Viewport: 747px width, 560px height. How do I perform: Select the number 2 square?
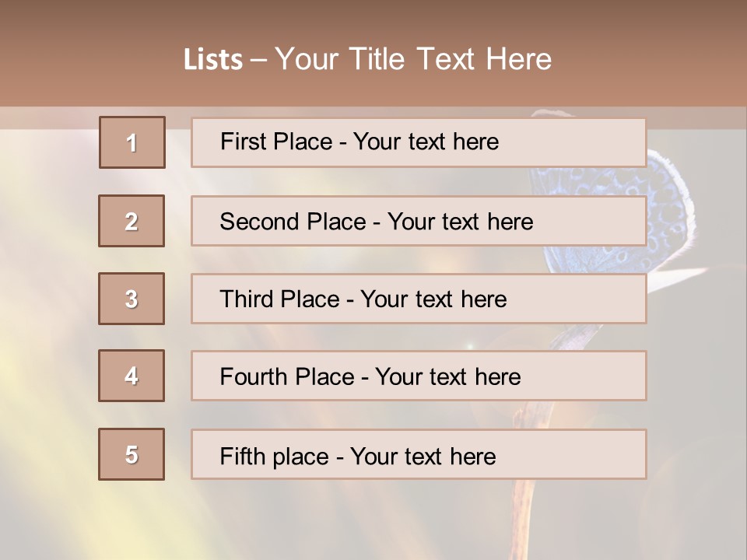click(132, 221)
